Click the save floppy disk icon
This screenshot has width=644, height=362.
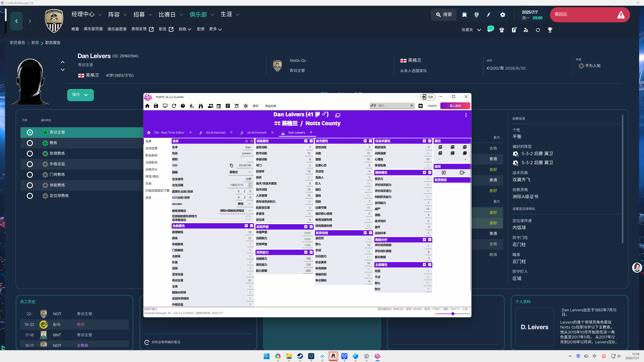point(156,106)
